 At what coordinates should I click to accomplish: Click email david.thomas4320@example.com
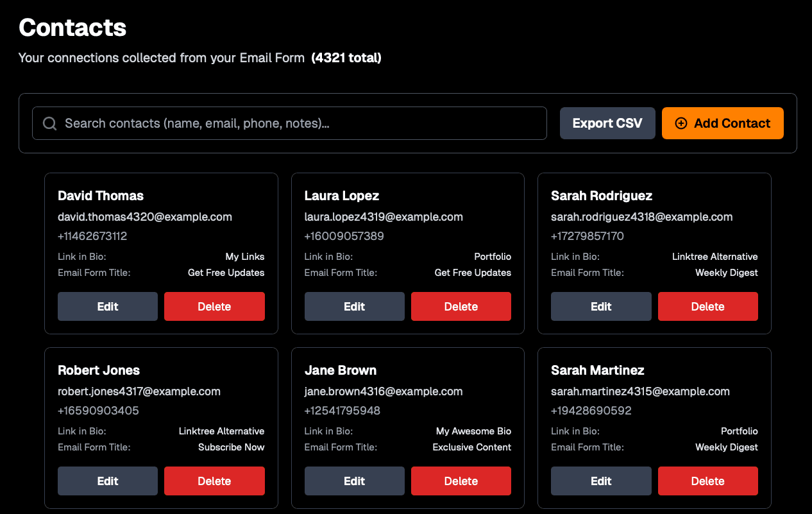coord(145,217)
